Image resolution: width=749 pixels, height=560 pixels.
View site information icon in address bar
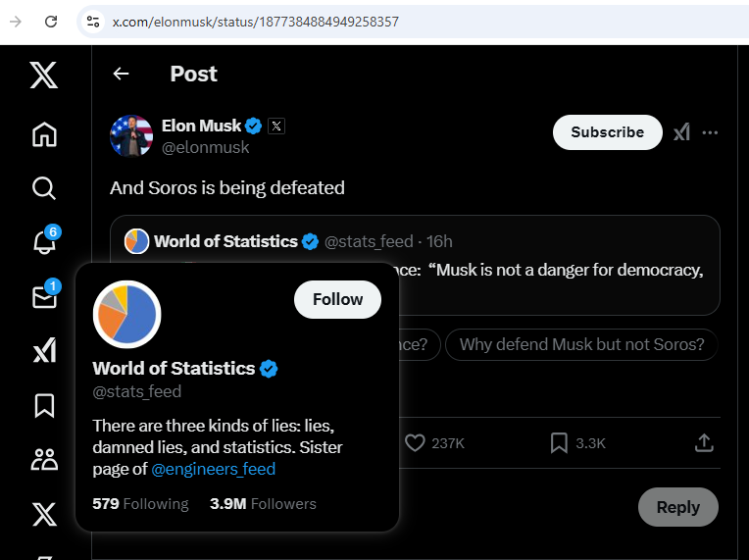coord(93,22)
